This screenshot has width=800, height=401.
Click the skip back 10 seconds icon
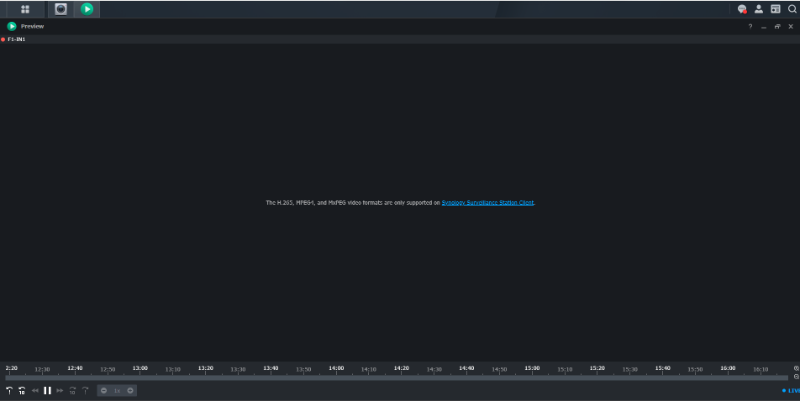point(22,390)
